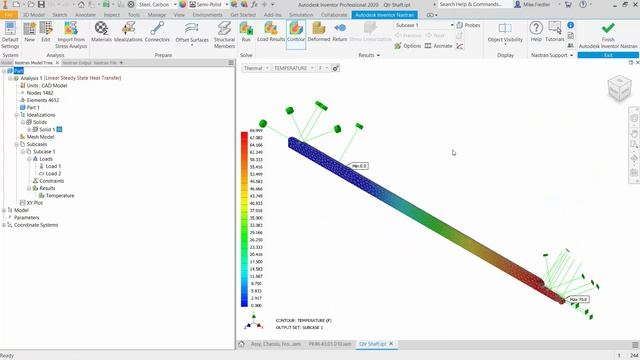Viewport: 640px width, 360px height.
Task: Select the Nastran Model Tree tab
Action: [x=34, y=63]
